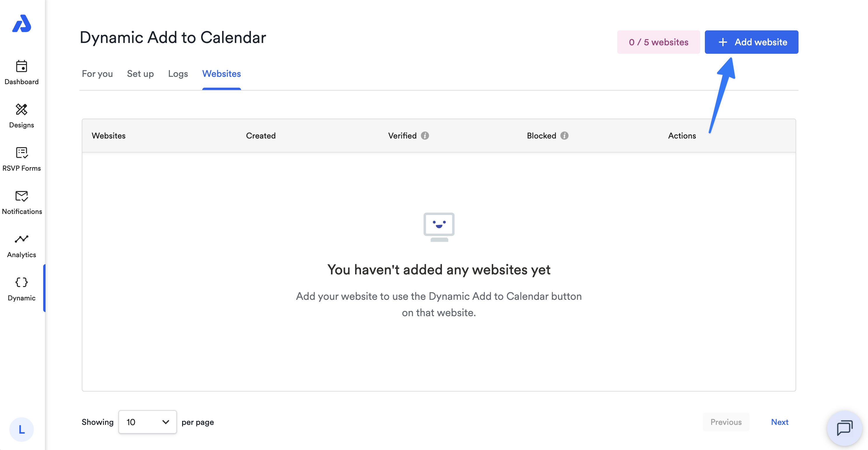Click the 0 / 5 websites badge
The width and height of the screenshot is (868, 450).
[658, 42]
